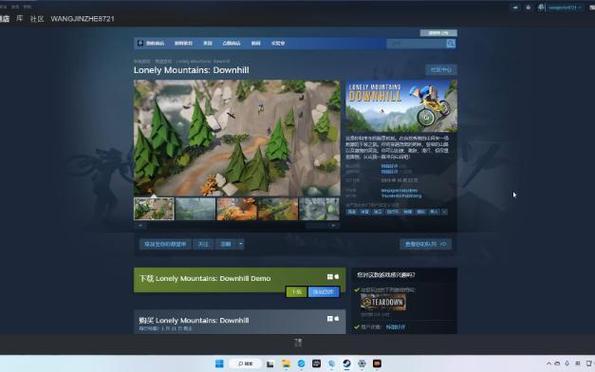Click the Windows platform icon in the purchase box

tap(330, 319)
